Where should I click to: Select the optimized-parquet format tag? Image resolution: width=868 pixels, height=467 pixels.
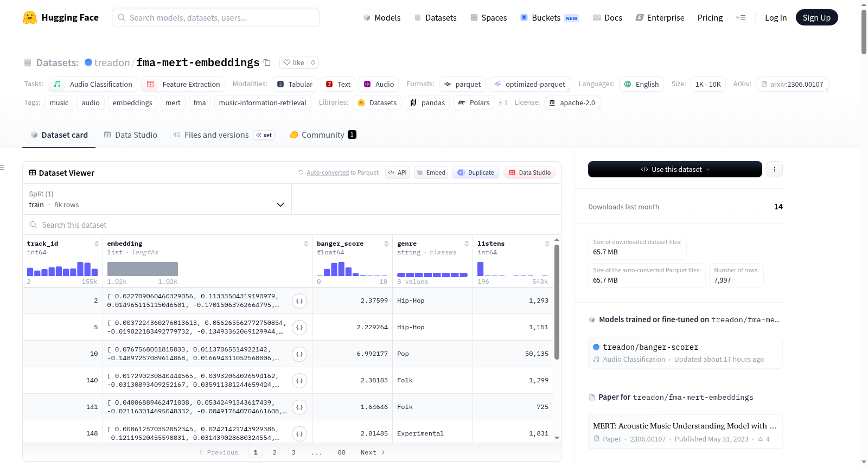pyautogui.click(x=530, y=84)
